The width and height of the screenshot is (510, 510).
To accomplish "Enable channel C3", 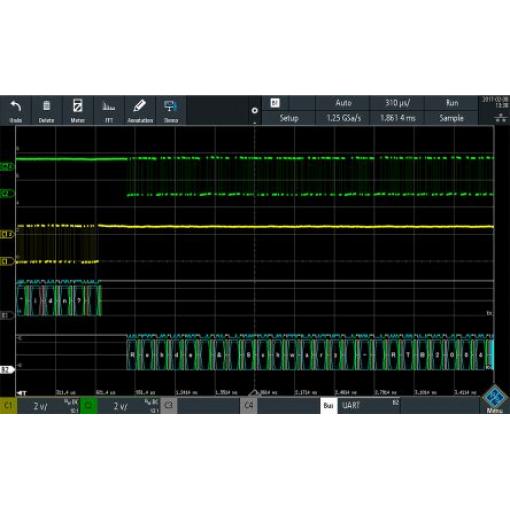I will point(169,406).
